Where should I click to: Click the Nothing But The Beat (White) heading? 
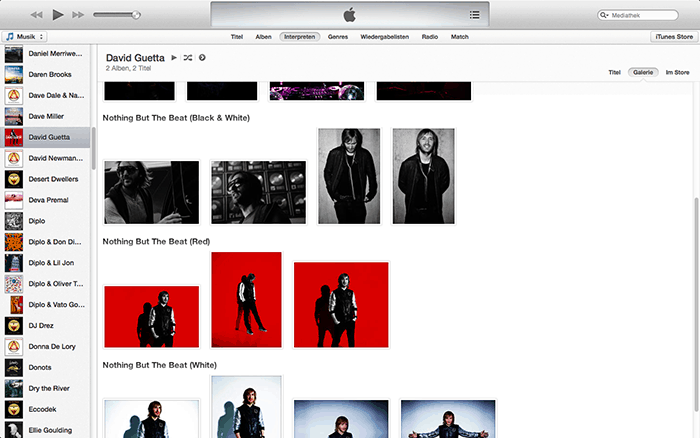point(160,365)
